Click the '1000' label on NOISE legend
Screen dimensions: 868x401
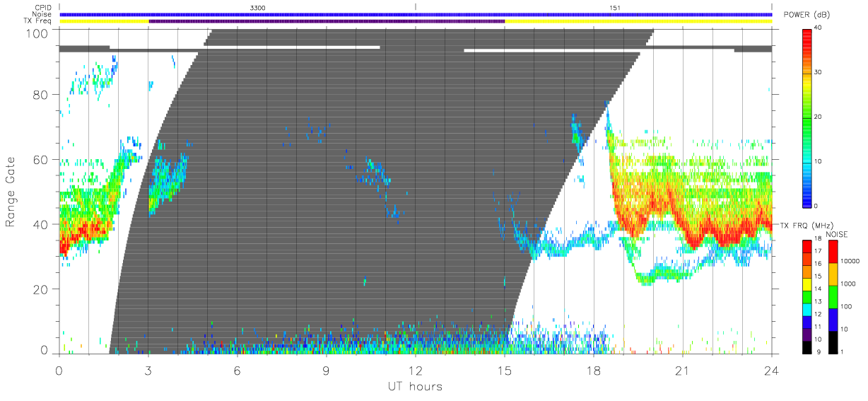(x=848, y=284)
